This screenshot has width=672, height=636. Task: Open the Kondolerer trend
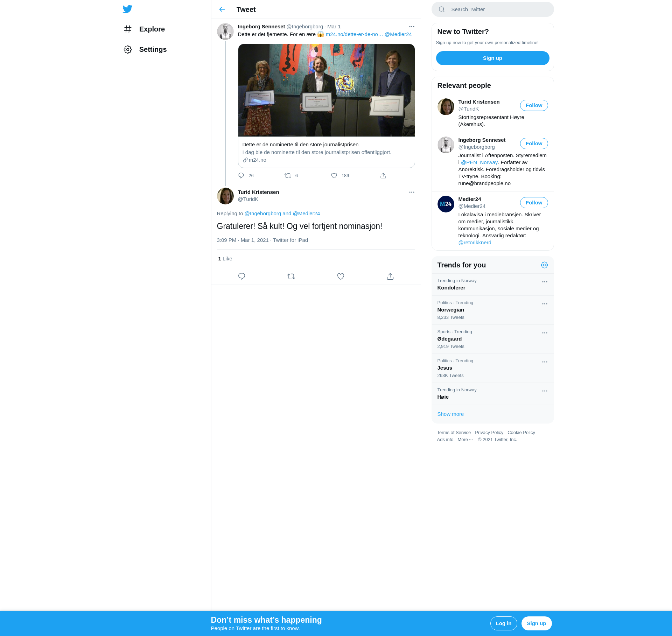click(492, 285)
